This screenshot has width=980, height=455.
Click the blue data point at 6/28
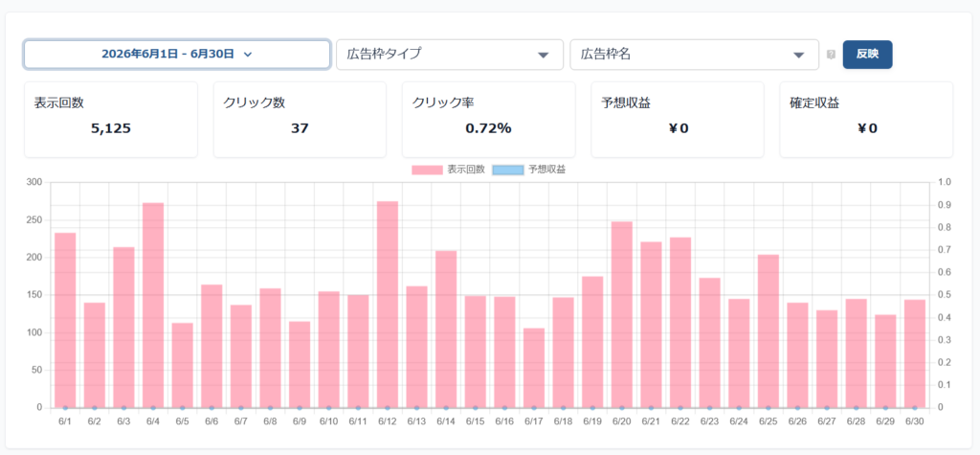857,408
